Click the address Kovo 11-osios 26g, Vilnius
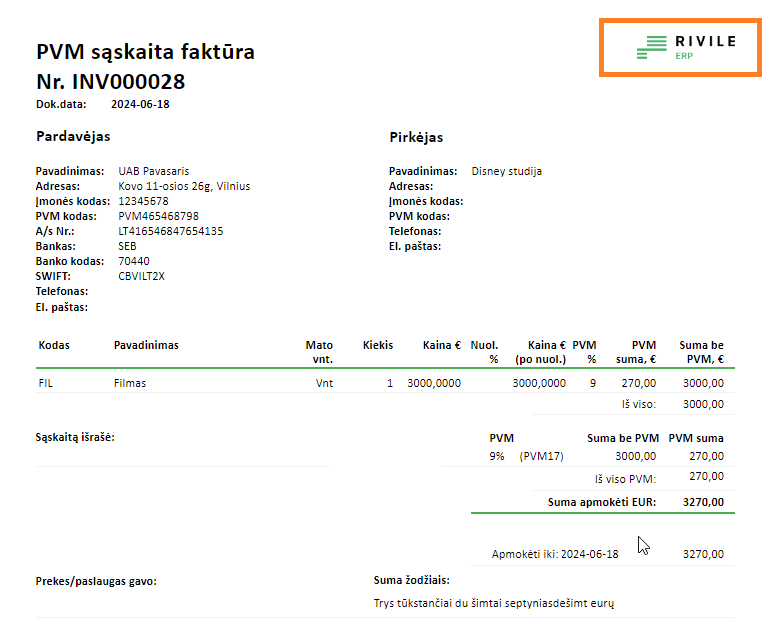The width and height of the screenshot is (783, 634). pos(184,186)
